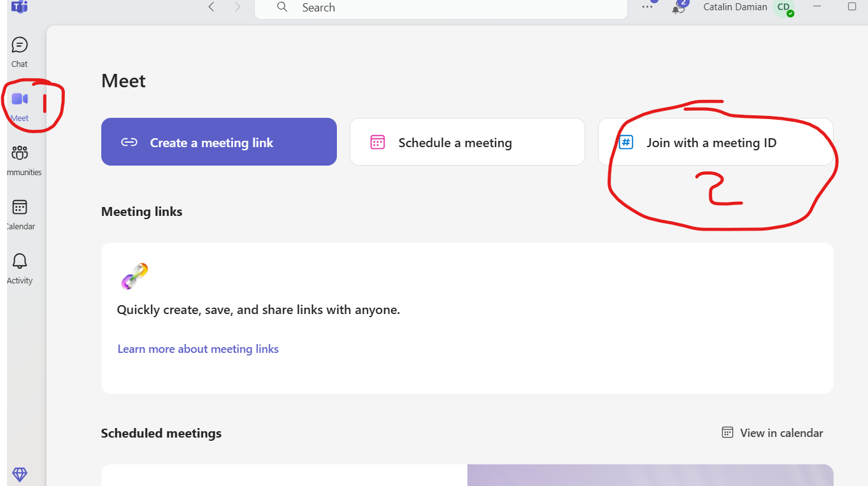
Task: Click the purple banner under Scheduled meetings
Action: [650, 475]
